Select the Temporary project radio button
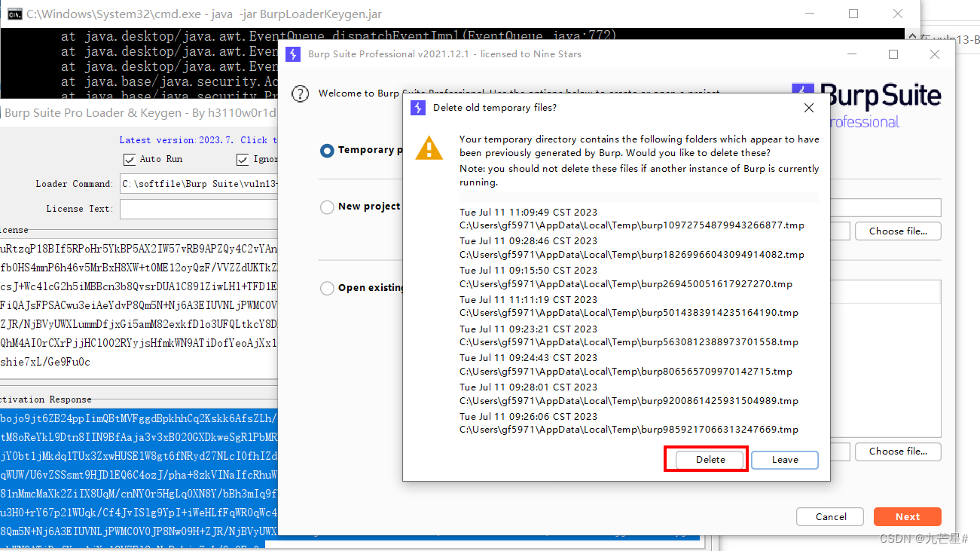980x551 pixels. [x=327, y=151]
